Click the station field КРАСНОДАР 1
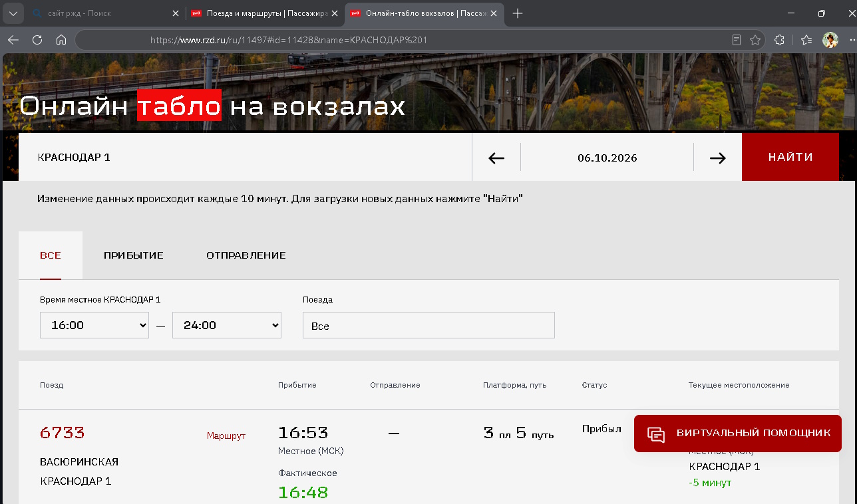Image resolution: width=857 pixels, height=504 pixels. pyautogui.click(x=245, y=157)
